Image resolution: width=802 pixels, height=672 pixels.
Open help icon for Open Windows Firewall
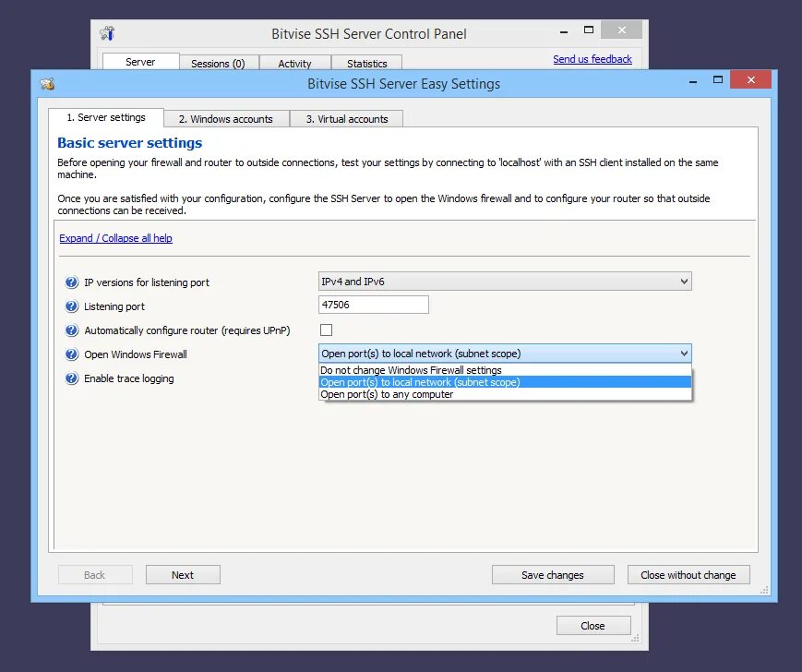[72, 354]
